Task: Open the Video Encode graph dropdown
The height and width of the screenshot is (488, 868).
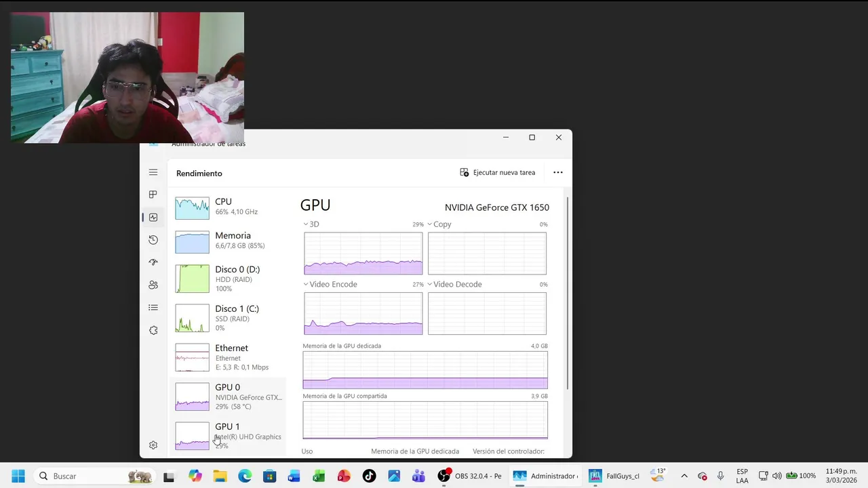Action: click(x=330, y=285)
